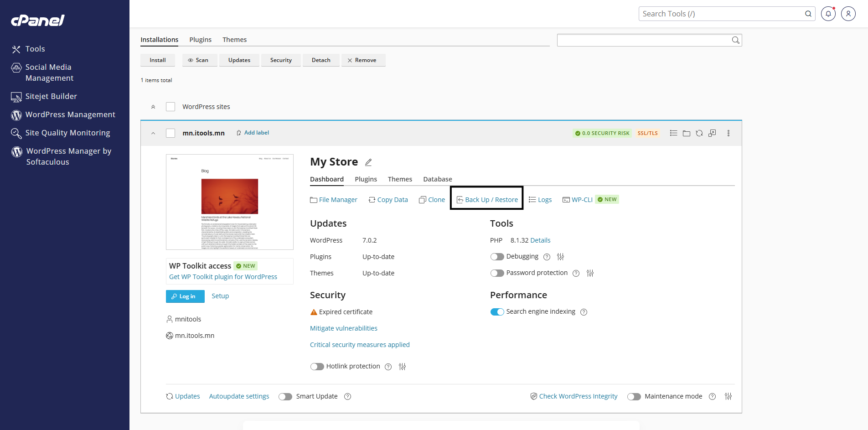Click the Copy Data link
The image size is (868, 430).
click(388, 200)
